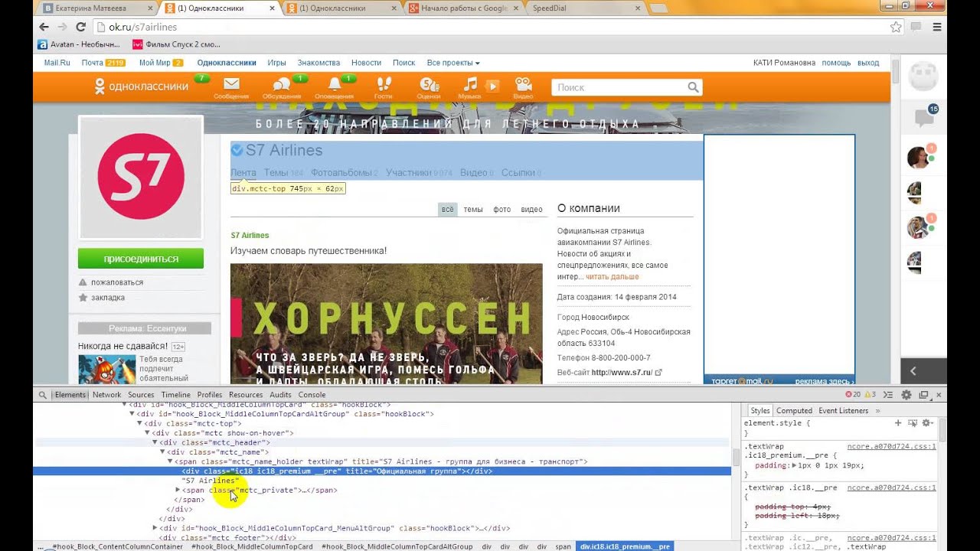Screen dimensions: 980x551
Task: Click Одноклассники logo in orange header
Action: point(141,86)
